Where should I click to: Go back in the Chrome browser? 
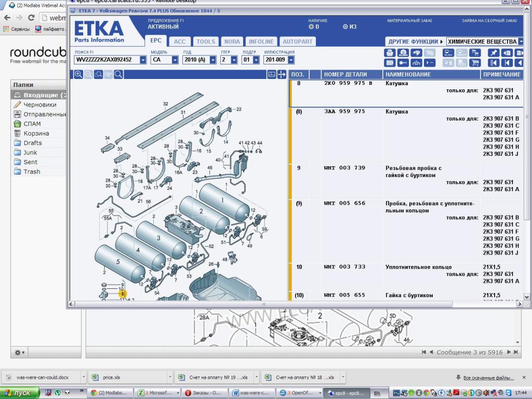7,18
